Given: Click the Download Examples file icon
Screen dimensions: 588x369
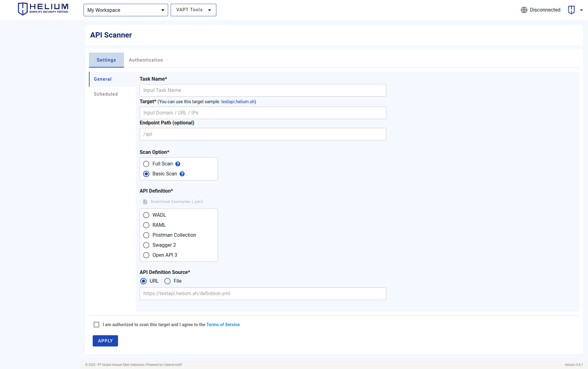Looking at the screenshot, I should coord(145,202).
